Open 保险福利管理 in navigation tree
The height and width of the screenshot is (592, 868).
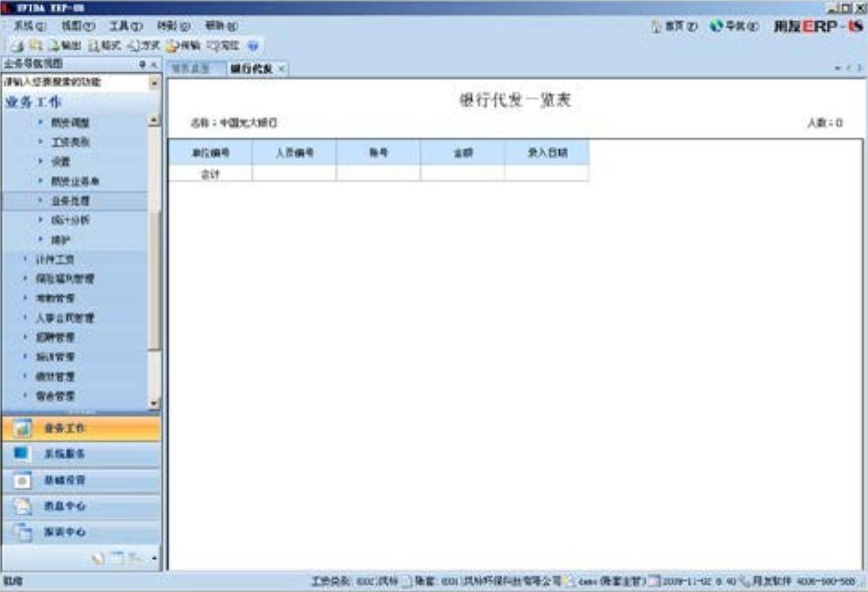point(65,278)
